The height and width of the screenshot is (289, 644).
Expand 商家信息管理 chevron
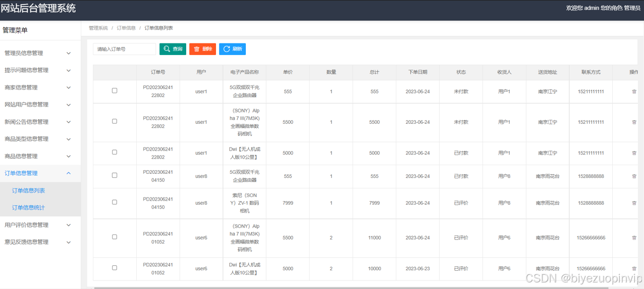69,87
